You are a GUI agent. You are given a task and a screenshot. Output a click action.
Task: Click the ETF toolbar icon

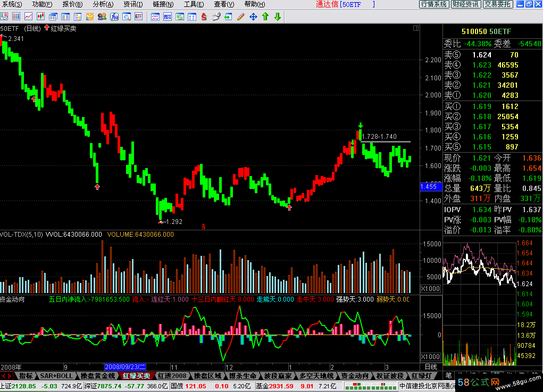click(x=138, y=16)
